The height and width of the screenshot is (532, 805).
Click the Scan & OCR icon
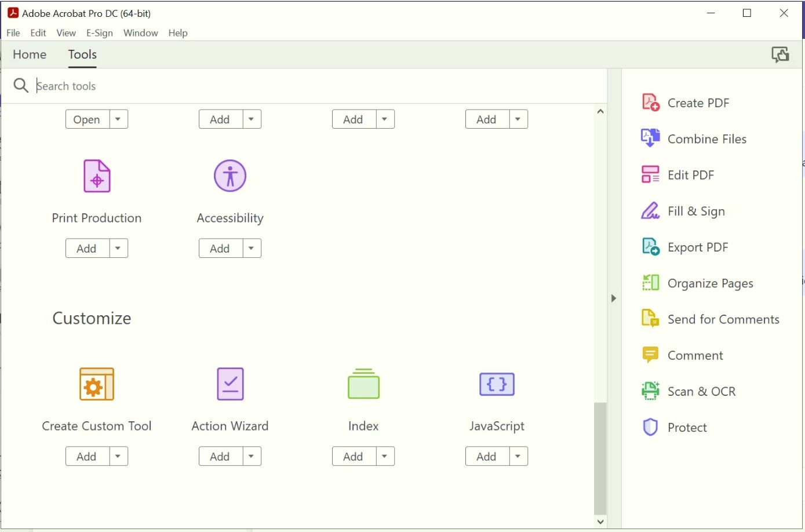[650, 391]
